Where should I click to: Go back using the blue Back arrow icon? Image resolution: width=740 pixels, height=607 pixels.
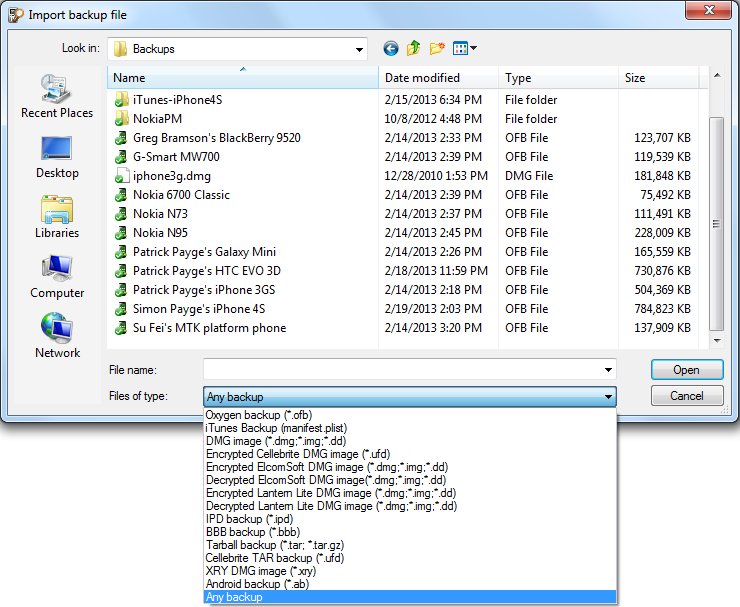tap(391, 48)
